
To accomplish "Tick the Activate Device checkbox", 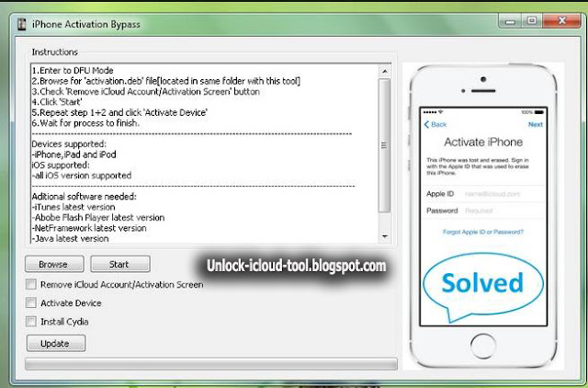I will 31,302.
